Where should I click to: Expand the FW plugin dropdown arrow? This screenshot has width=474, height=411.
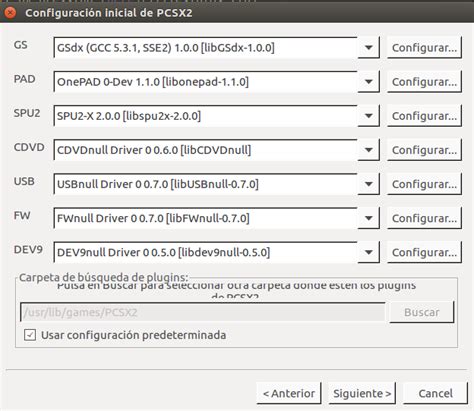368,218
